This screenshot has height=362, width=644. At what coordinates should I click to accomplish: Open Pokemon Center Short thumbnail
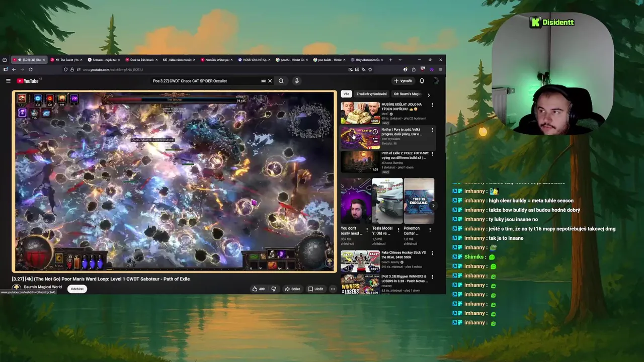(x=419, y=201)
